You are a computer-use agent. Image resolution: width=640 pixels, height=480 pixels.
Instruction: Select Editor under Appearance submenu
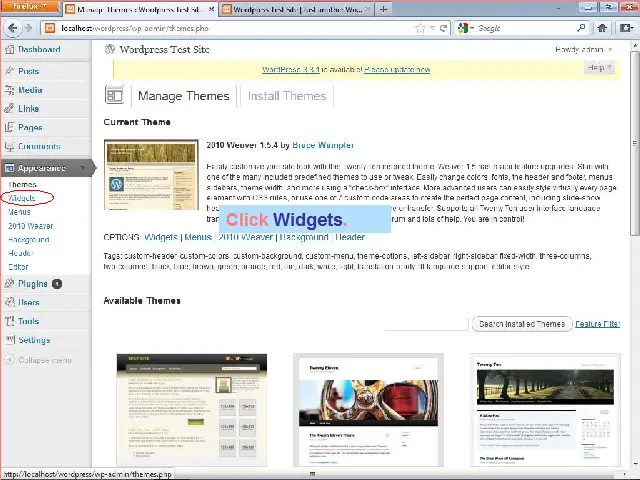tap(18, 267)
